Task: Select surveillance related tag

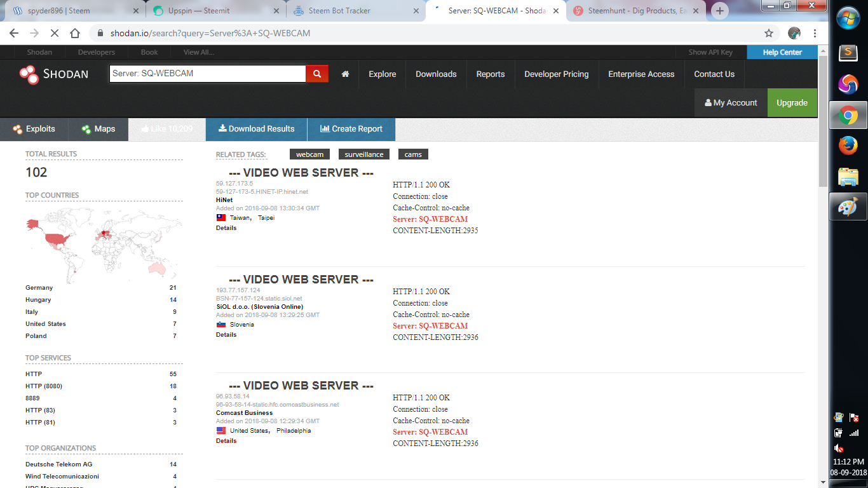Action: [x=364, y=154]
